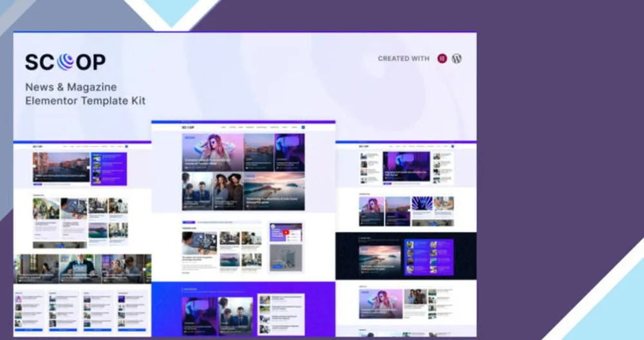This screenshot has height=340, width=644.
Task: Click the canal city photo in left mockup
Action: pos(61,167)
